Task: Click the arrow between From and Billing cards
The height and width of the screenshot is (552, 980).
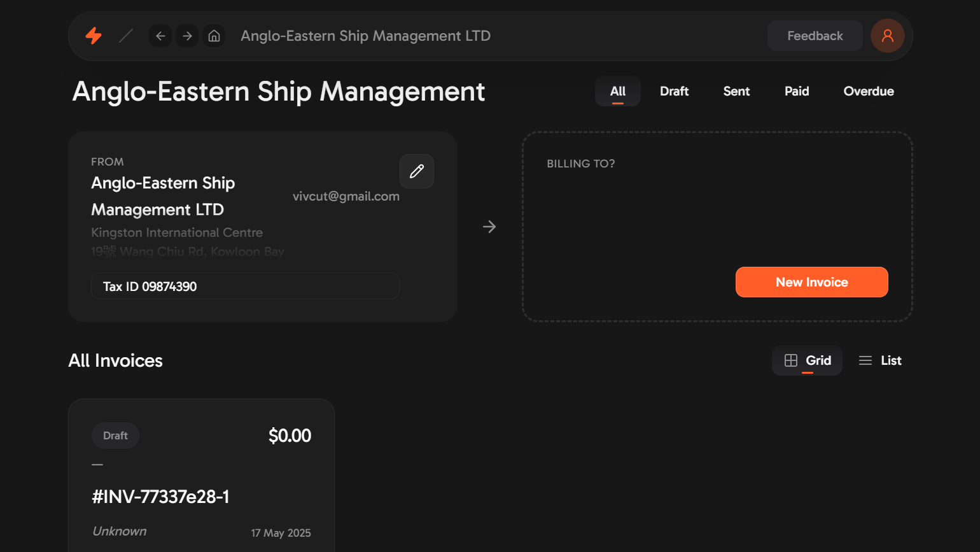Action: tap(489, 227)
